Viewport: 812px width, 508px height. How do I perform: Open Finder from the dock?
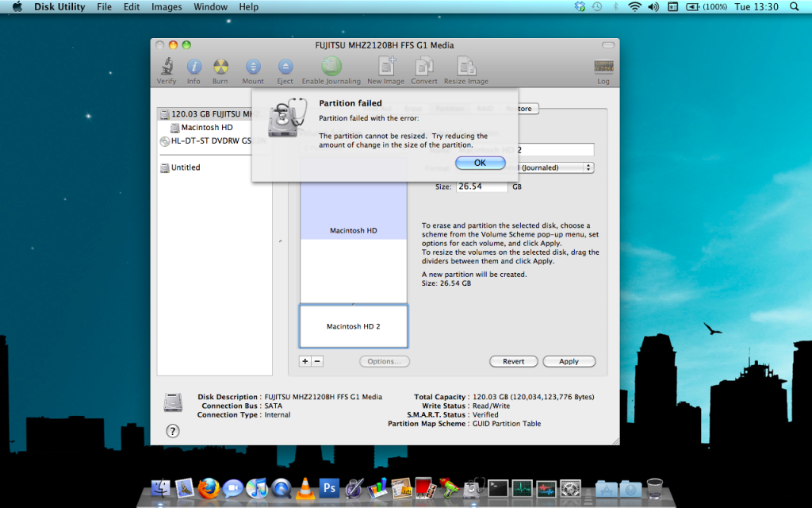click(161, 488)
